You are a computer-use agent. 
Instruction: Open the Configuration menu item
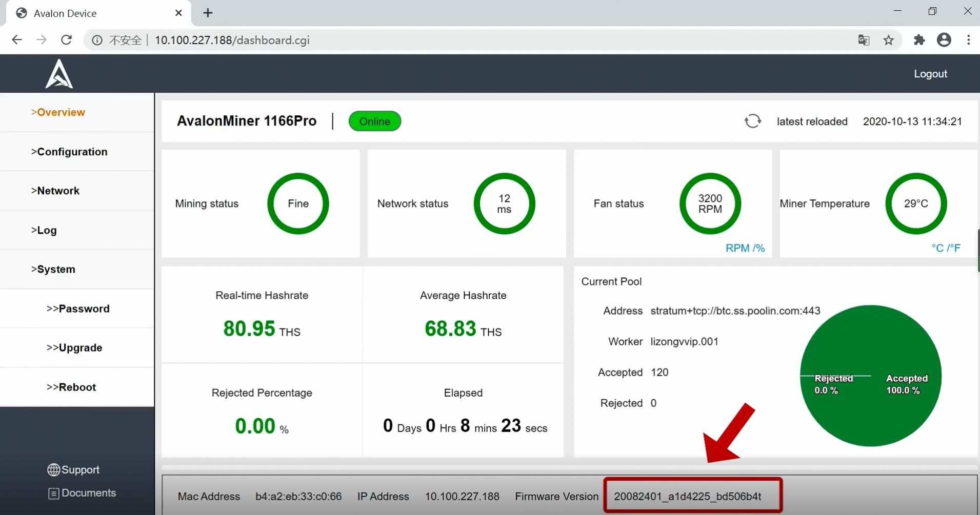pos(69,152)
